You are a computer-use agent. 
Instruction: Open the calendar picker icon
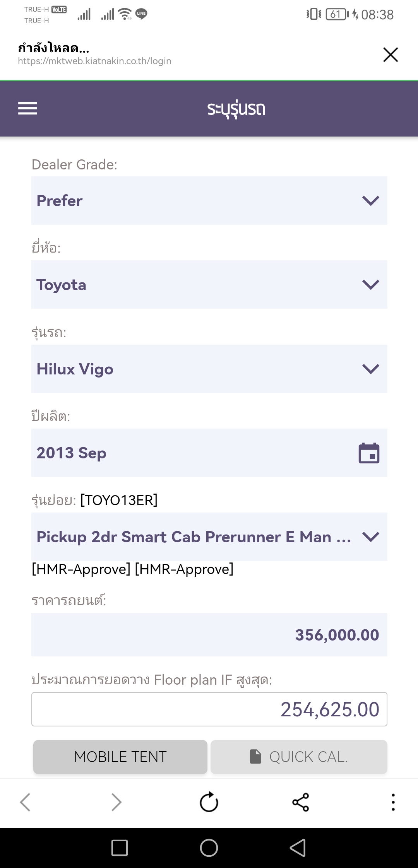(x=369, y=453)
